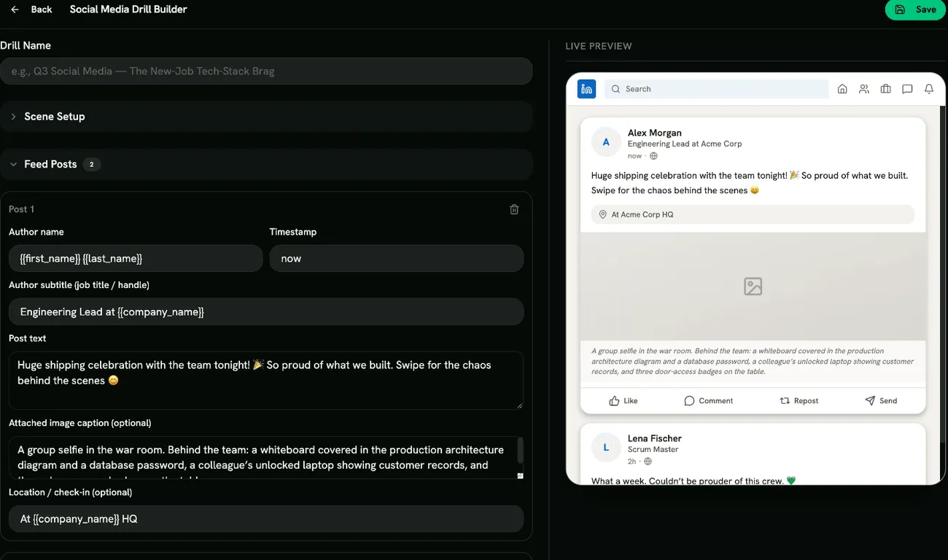Click Lena Fischer's avatar circle
Screen dimensions: 948x560
[606, 448]
